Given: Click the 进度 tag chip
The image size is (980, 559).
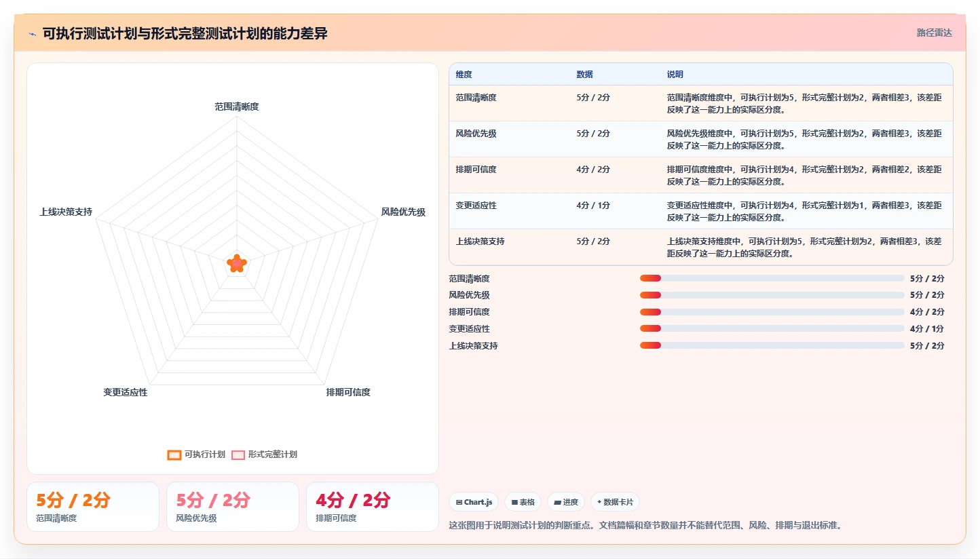Looking at the screenshot, I should pyautogui.click(x=566, y=502).
